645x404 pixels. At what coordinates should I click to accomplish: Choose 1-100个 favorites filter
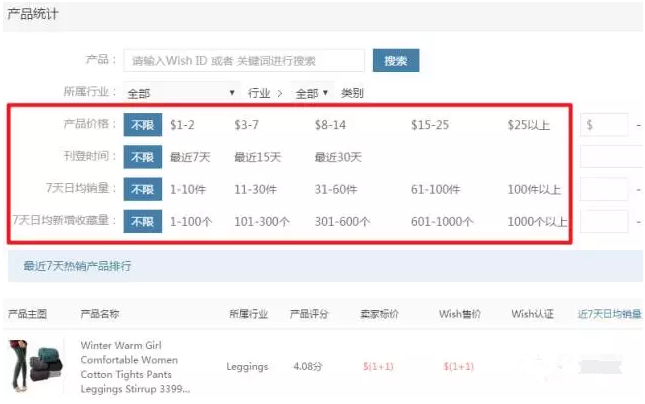point(191,221)
